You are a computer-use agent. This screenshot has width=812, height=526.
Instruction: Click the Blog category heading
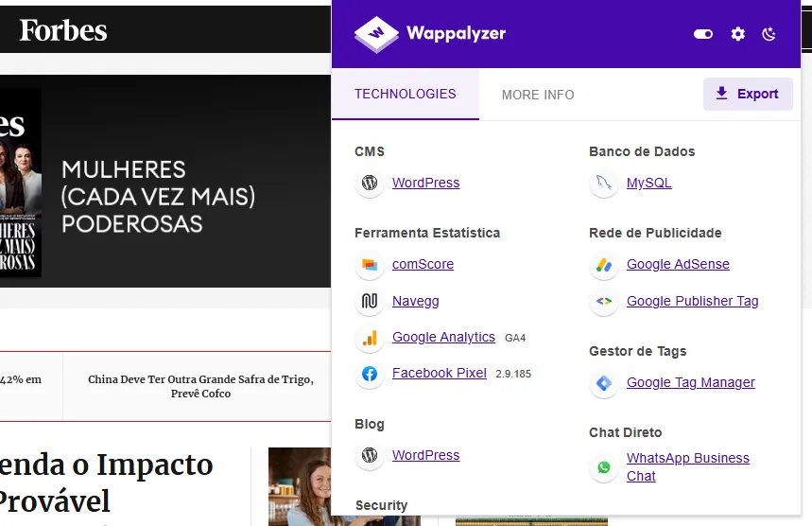pyautogui.click(x=370, y=424)
